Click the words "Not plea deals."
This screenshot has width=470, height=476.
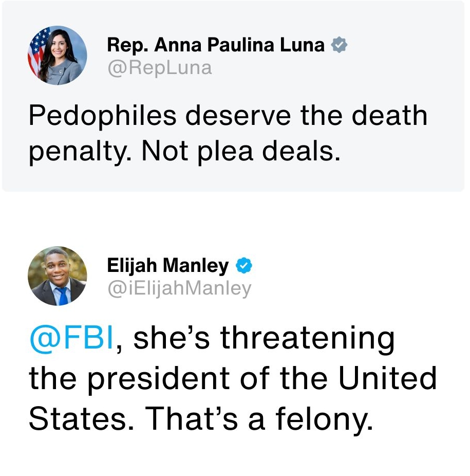241,151
